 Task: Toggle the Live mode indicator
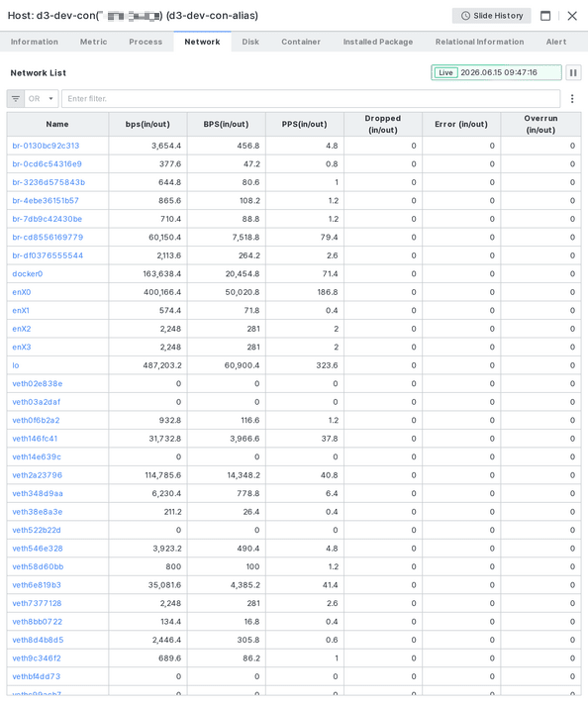coord(445,72)
